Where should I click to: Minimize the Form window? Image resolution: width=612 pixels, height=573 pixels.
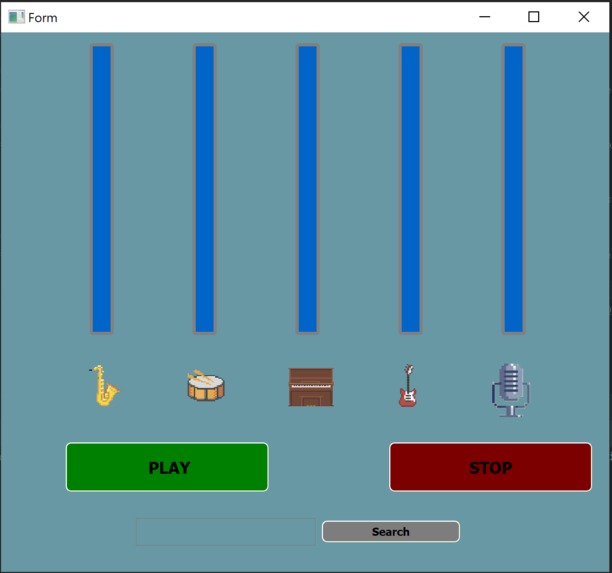point(484,17)
